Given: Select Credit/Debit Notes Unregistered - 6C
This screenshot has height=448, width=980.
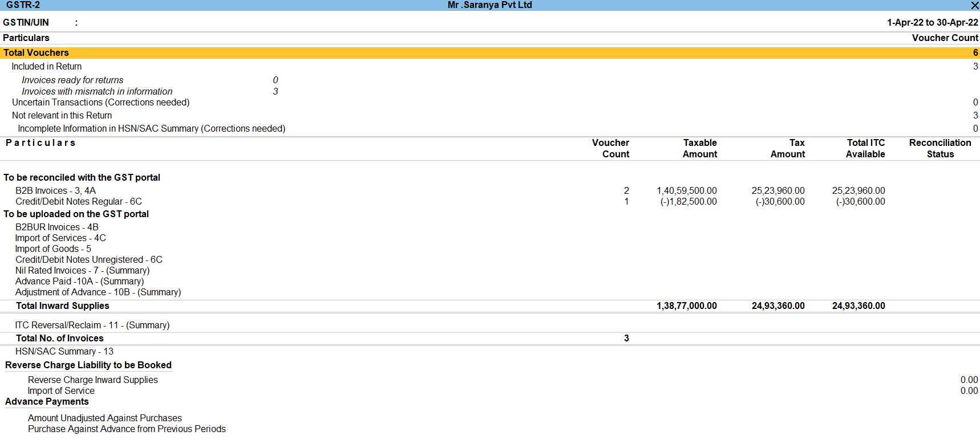Looking at the screenshot, I should 89,259.
